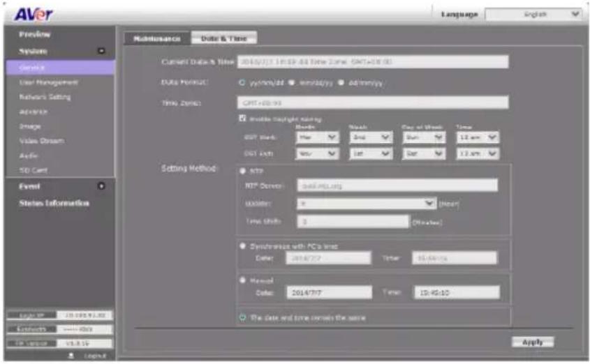
Task: Click the PC sync Time field
Action: tap(455, 258)
